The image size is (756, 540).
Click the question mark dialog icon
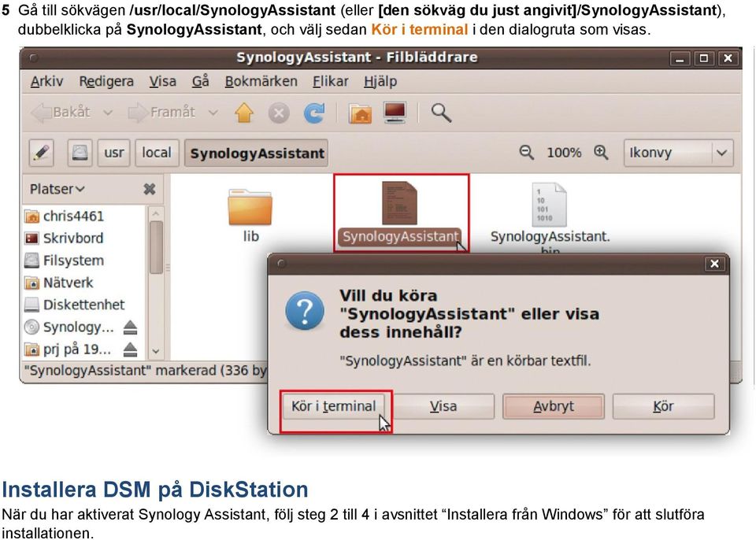[x=305, y=311]
